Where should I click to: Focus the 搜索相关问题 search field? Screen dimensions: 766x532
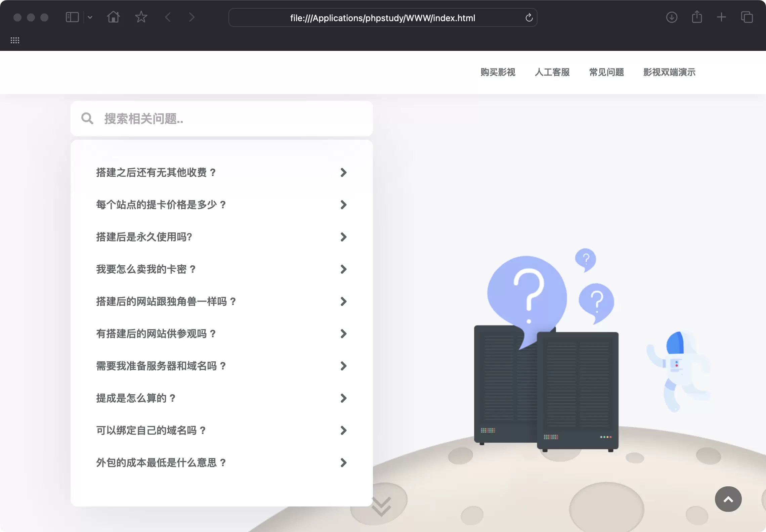[222, 119]
